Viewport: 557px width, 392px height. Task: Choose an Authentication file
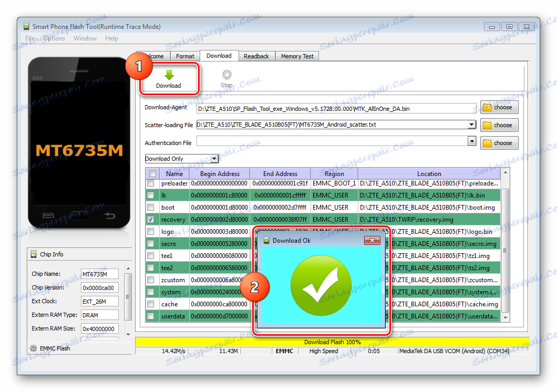coord(499,143)
